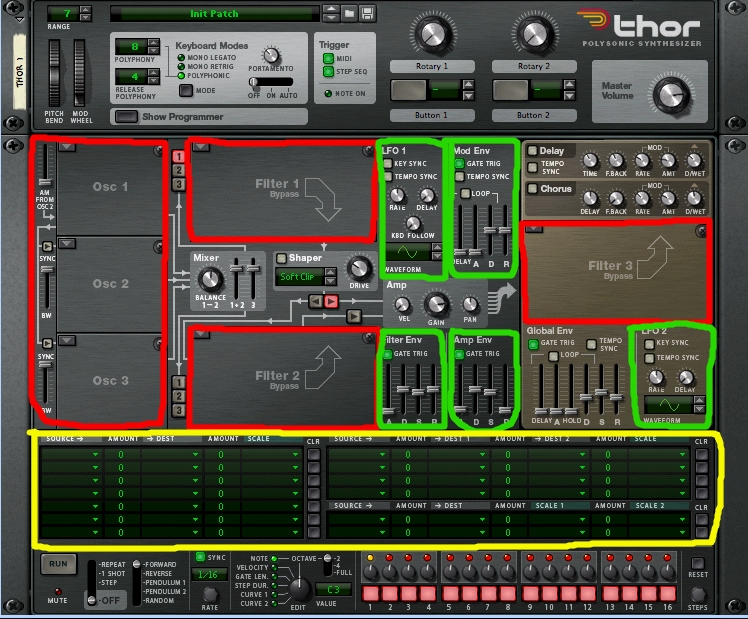Adjust the Chorus D/Wet knob
Viewport: 748px width, 619px height.
pos(695,198)
